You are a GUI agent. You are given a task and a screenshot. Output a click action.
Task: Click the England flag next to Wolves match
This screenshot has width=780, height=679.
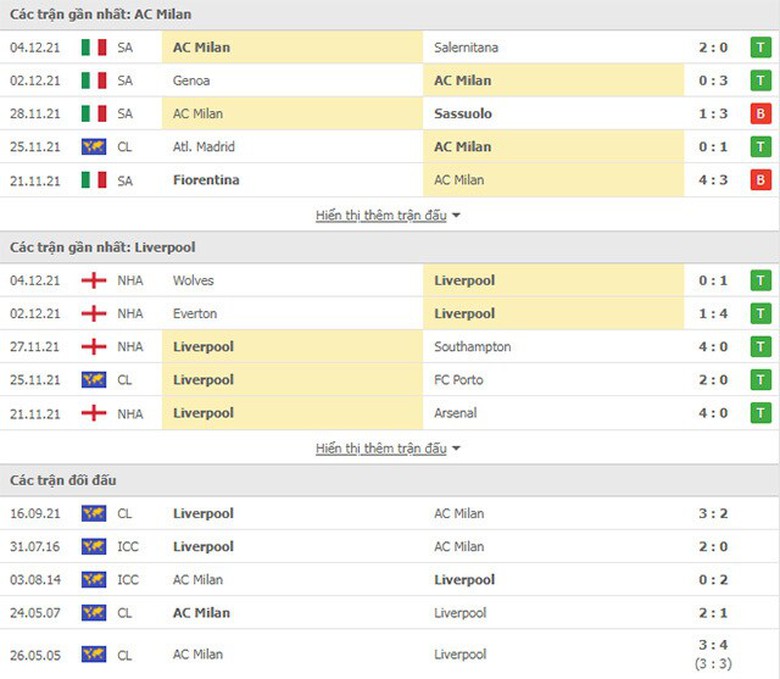coord(94,281)
